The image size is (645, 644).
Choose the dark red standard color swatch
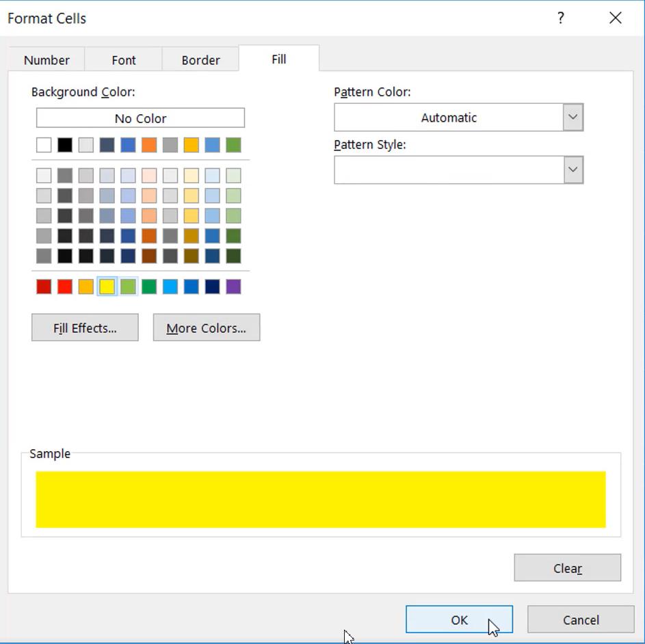[44, 286]
